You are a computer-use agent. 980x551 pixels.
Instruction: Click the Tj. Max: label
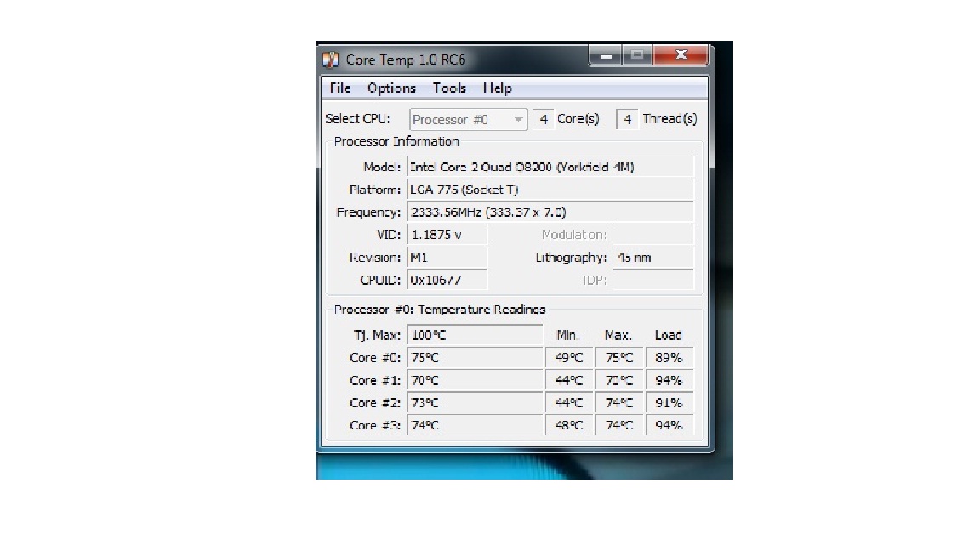coord(377,336)
